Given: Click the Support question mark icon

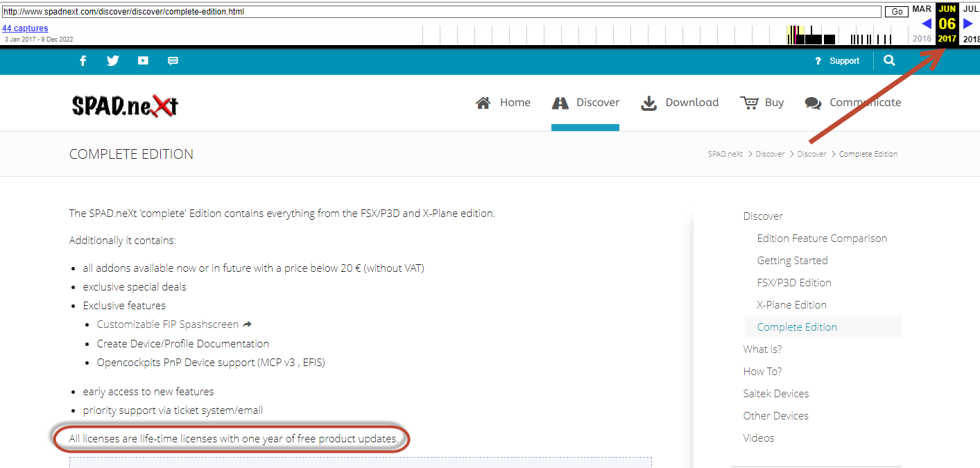Looking at the screenshot, I should (x=818, y=61).
